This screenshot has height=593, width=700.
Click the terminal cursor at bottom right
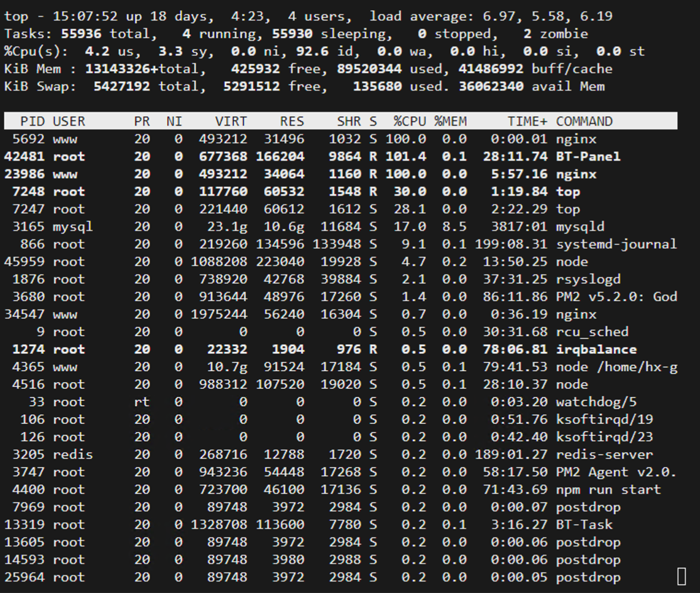pyautogui.click(x=682, y=576)
